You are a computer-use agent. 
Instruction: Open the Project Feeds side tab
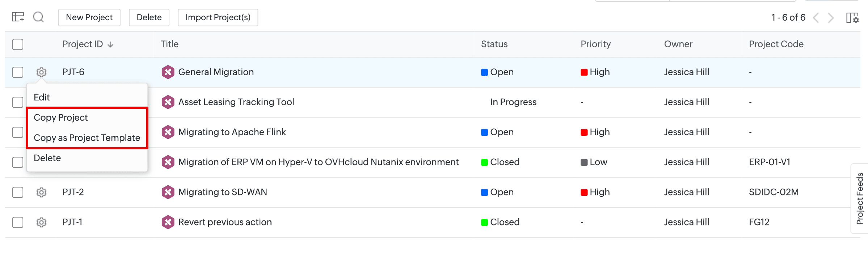[x=860, y=198]
